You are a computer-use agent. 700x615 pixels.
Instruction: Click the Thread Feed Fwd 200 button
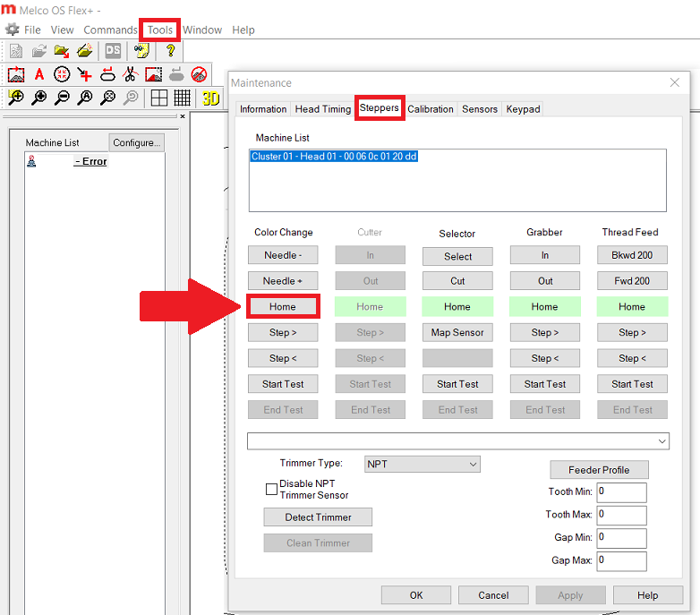coord(632,281)
